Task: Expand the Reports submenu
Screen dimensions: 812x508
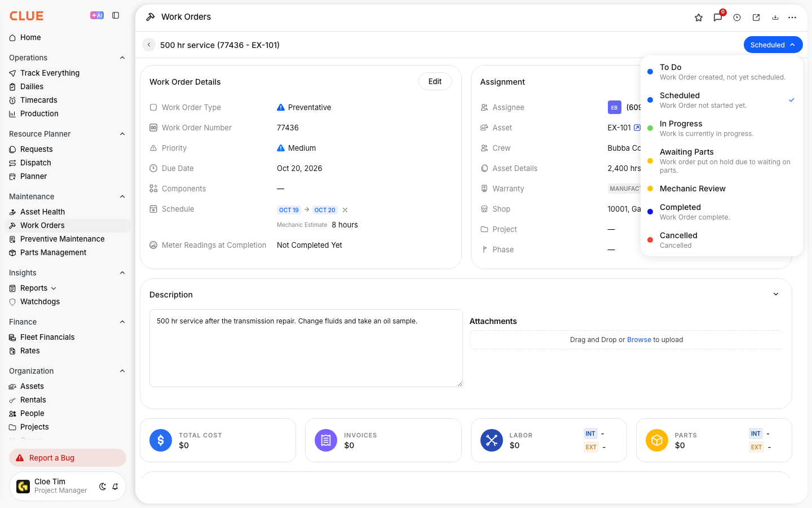Action: coord(54,288)
